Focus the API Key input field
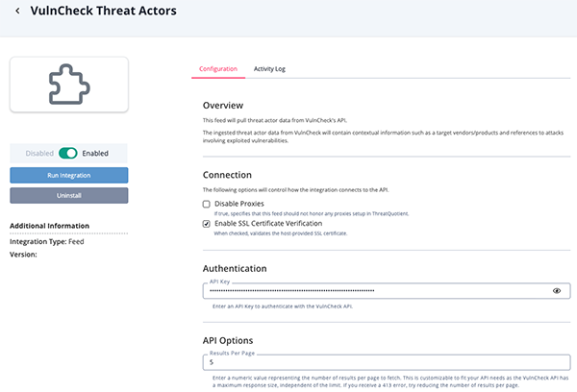The image size is (577, 392). tap(375, 289)
